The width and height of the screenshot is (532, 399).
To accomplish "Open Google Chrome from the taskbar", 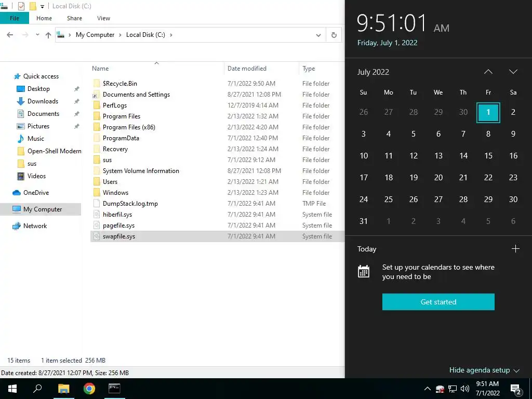I will click(89, 389).
